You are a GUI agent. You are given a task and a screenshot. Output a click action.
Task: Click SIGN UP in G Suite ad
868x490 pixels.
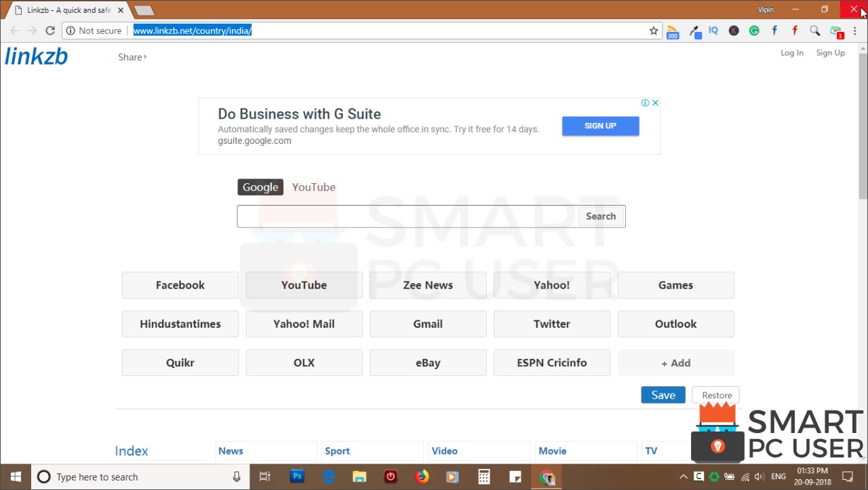click(x=600, y=126)
